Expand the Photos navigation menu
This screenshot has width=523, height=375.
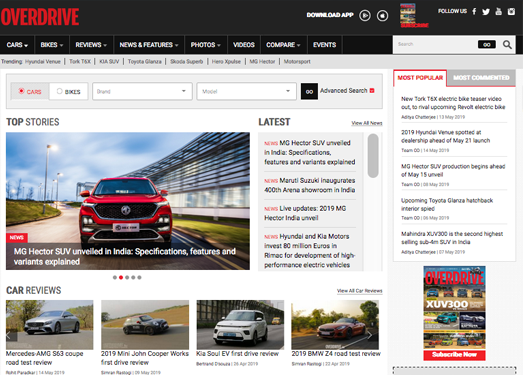point(205,45)
